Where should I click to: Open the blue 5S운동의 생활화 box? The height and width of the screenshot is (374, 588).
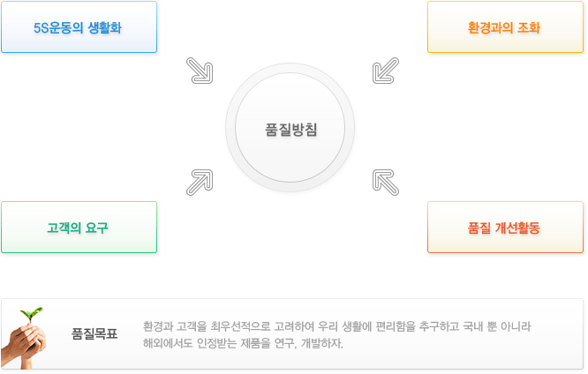click(79, 27)
